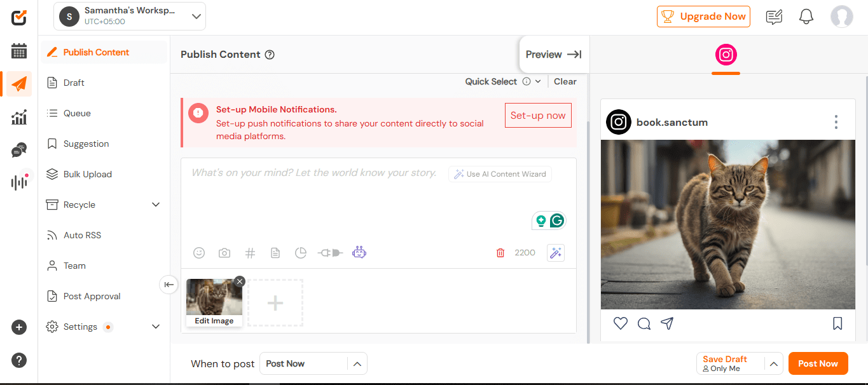Add a hashtag using the hashtag icon
868x385 pixels.
[x=250, y=252]
